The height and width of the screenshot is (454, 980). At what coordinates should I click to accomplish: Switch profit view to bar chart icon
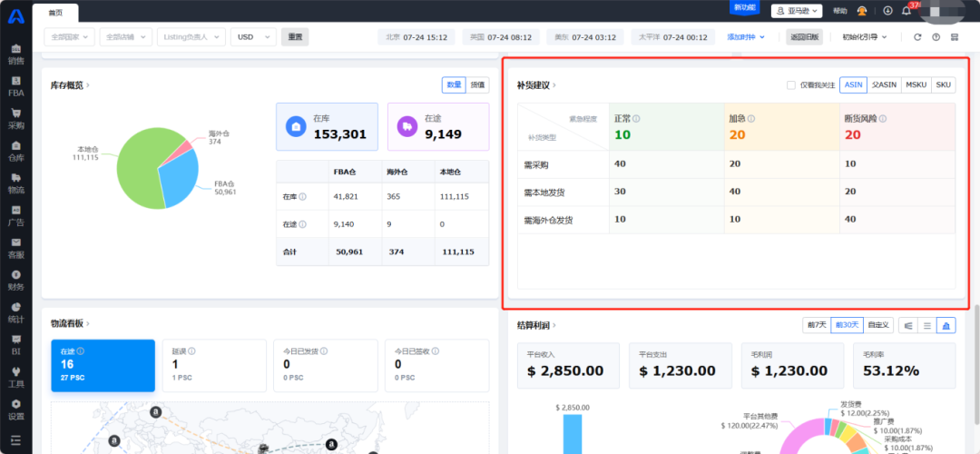(x=946, y=325)
